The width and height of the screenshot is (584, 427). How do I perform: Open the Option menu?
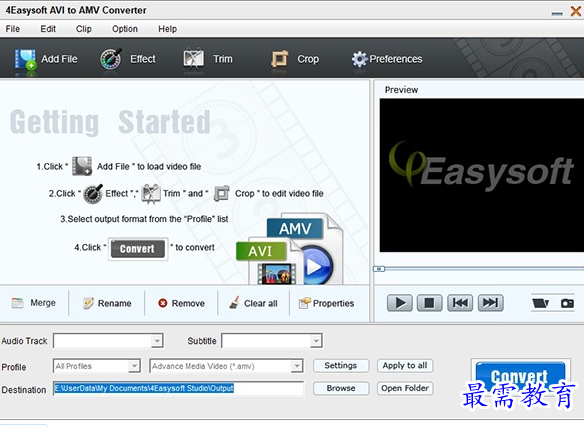pyautogui.click(x=125, y=29)
